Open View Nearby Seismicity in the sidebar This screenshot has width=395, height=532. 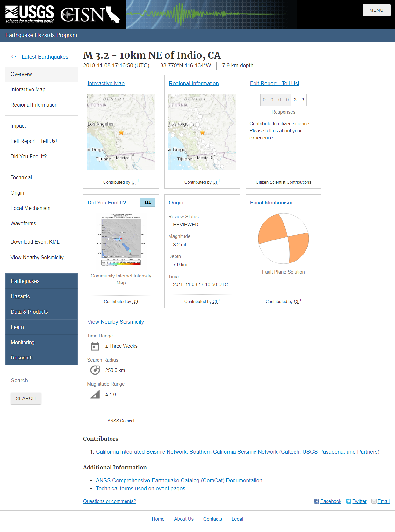click(41, 257)
